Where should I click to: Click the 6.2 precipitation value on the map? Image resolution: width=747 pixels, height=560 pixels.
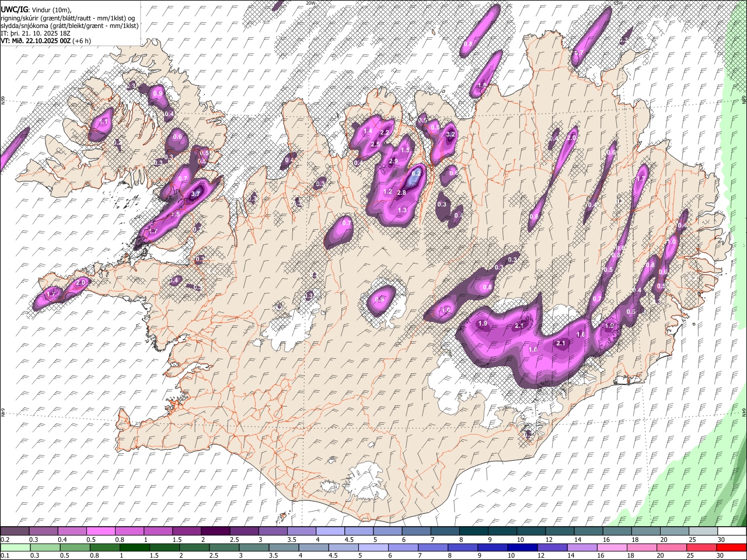tap(416, 173)
